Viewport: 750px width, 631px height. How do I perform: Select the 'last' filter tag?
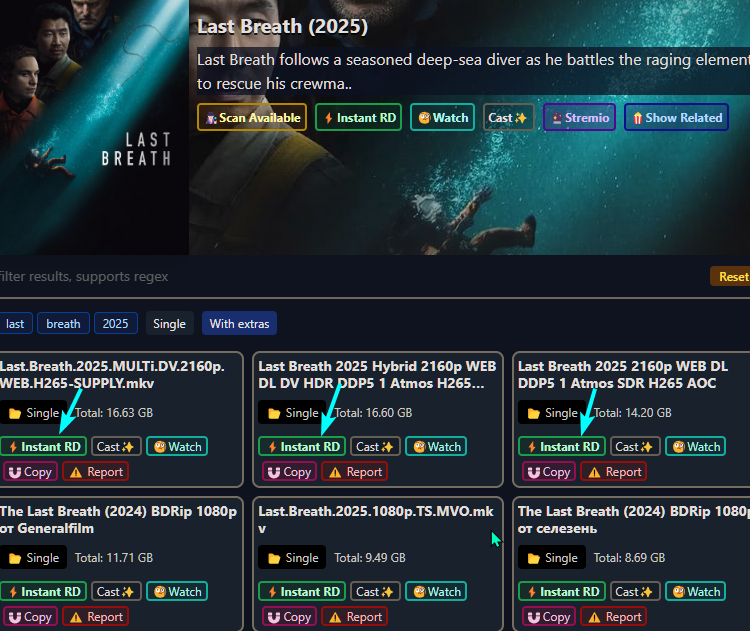[x=15, y=323]
